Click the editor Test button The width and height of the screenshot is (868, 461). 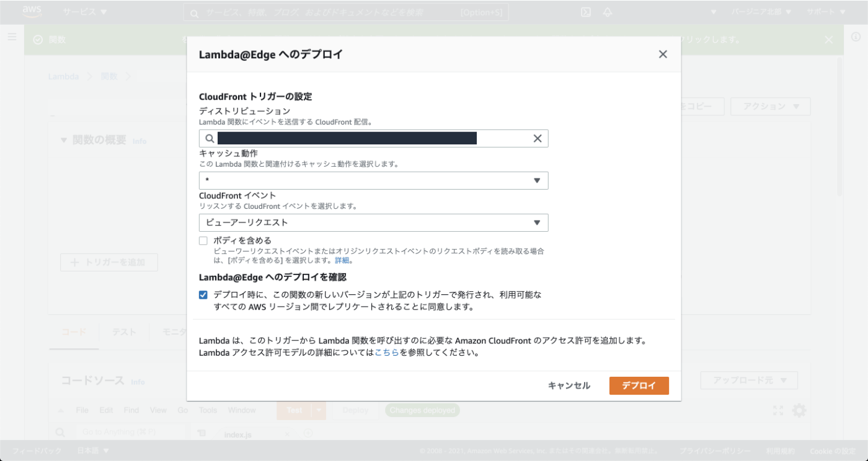coord(294,410)
